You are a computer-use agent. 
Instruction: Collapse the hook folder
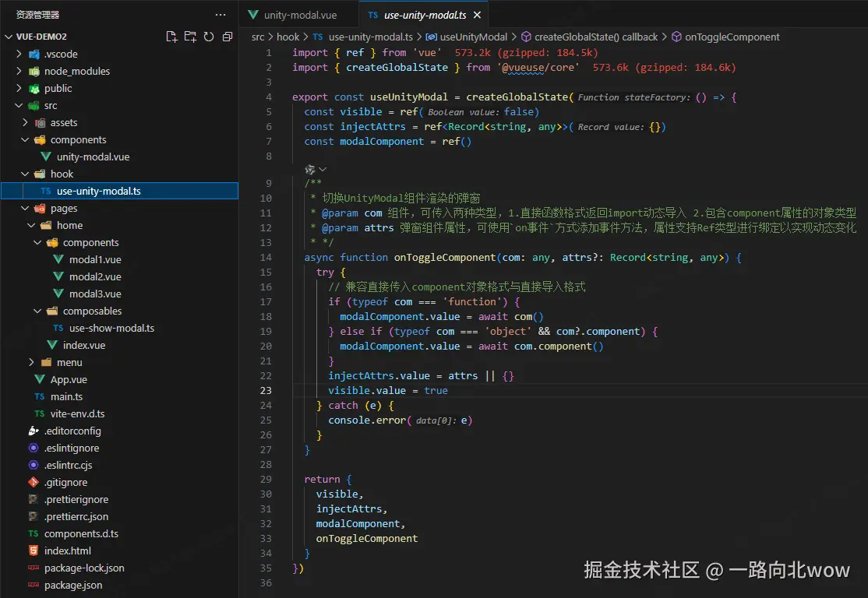pyautogui.click(x=25, y=174)
